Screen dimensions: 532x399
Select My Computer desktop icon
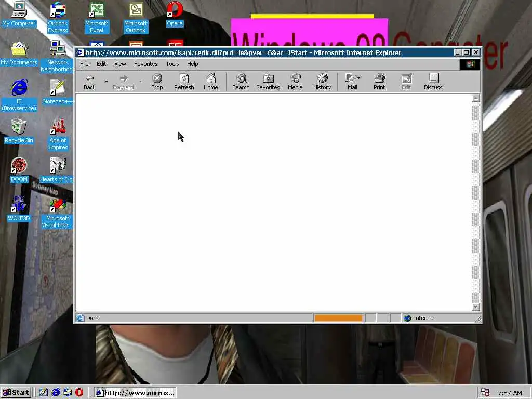click(19, 14)
